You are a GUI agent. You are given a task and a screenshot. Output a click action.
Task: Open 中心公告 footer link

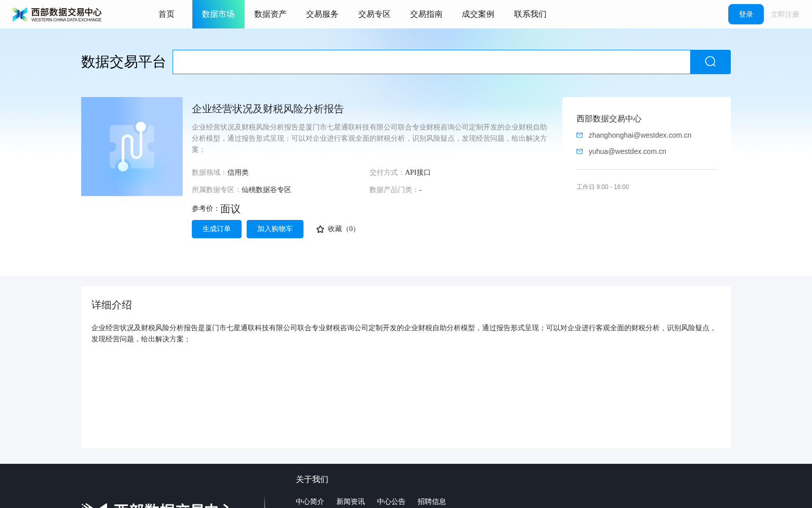391,501
